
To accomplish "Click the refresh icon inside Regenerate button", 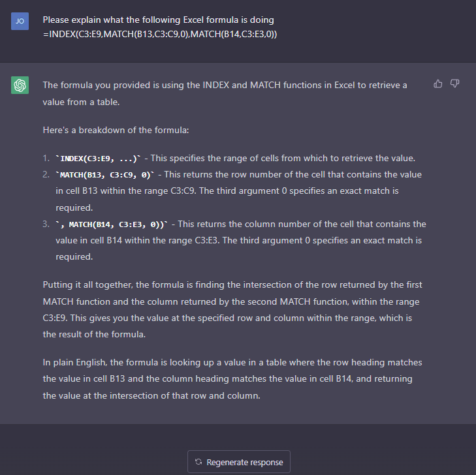I will click(198, 462).
